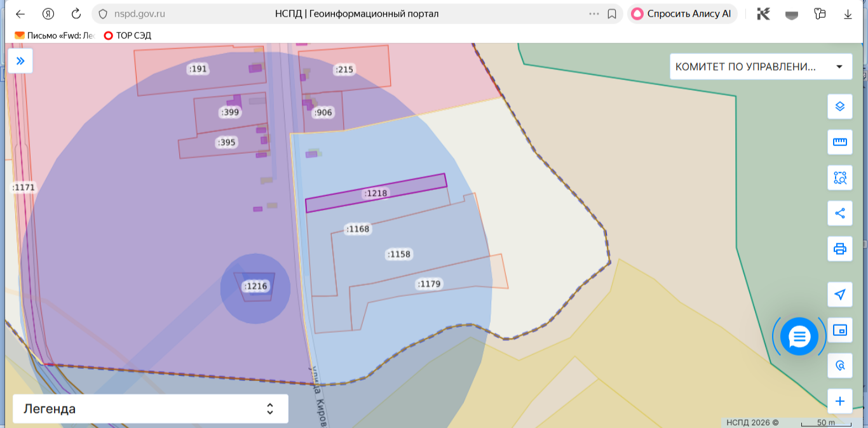Select land parcel :1171
The image size is (868, 428).
(x=24, y=187)
